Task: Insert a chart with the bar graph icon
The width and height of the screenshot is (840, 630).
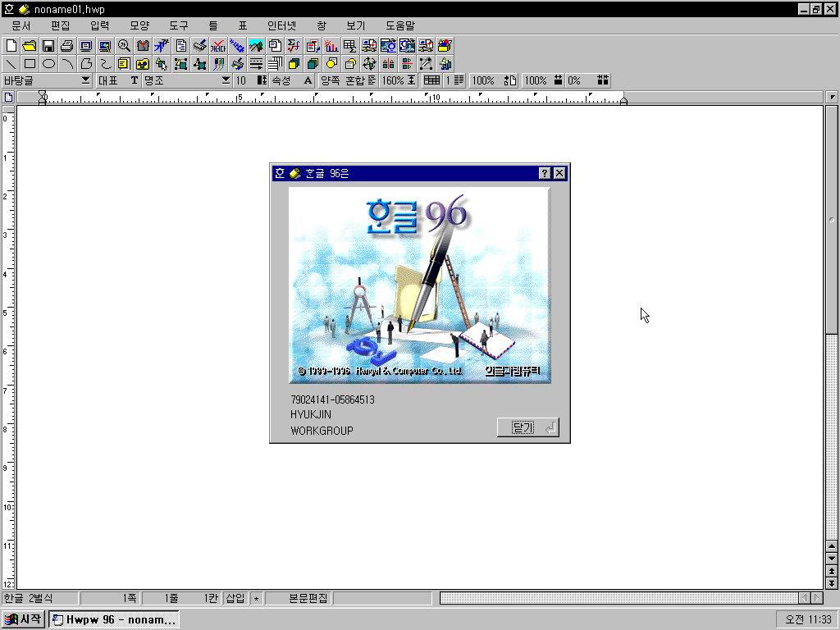Action: [x=331, y=46]
